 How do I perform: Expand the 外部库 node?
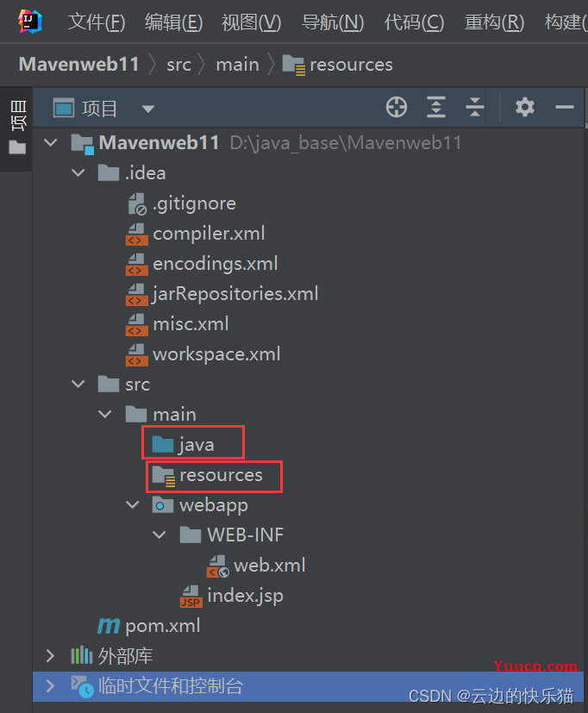pos(51,656)
